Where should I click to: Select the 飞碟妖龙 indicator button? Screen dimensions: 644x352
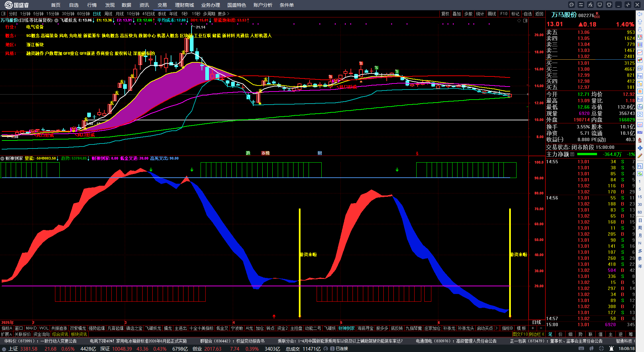(x=153, y=328)
